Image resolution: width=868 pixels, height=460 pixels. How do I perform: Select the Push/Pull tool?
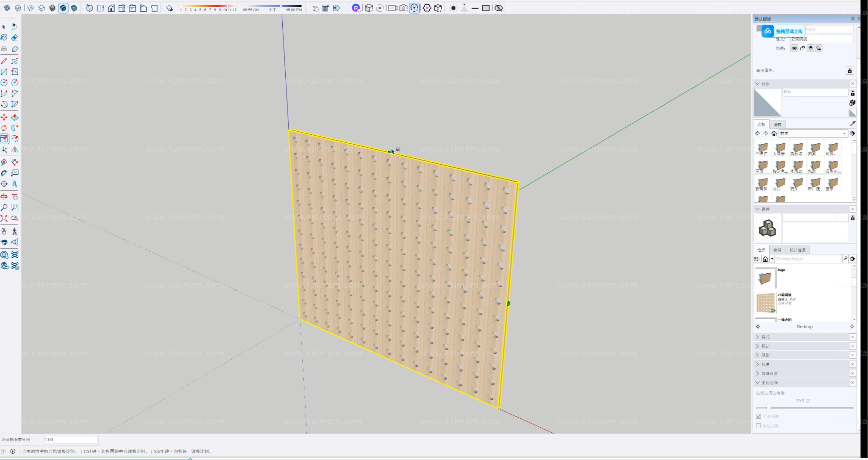point(15,117)
